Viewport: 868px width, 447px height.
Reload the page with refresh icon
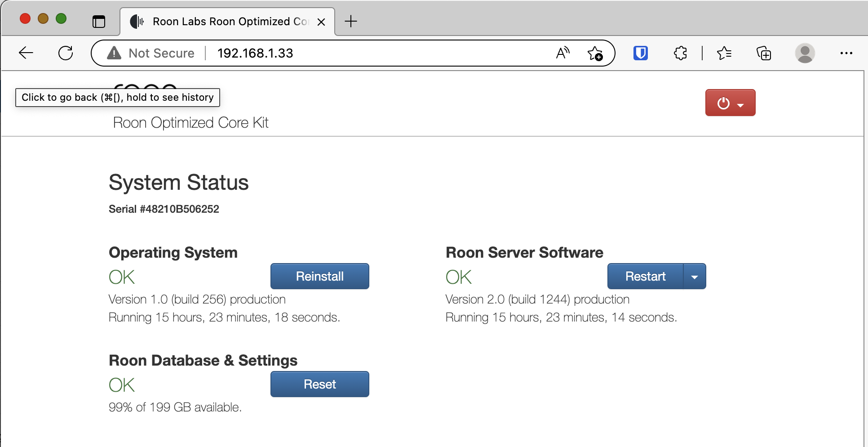(66, 53)
